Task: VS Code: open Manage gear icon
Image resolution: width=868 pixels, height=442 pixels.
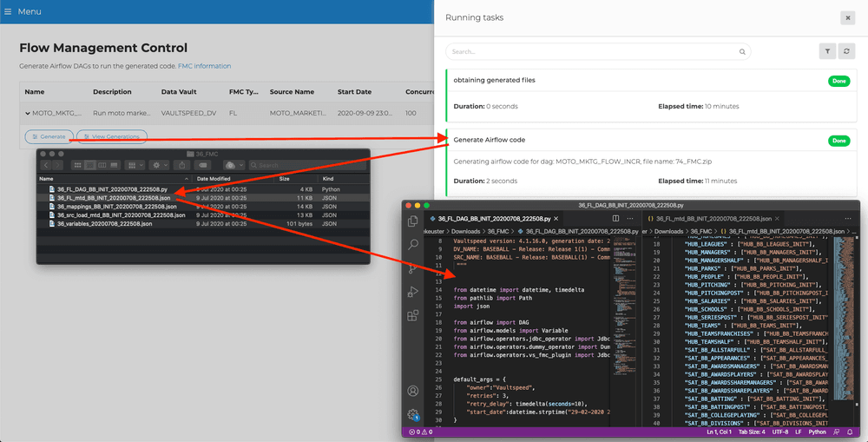Action: coord(412,413)
